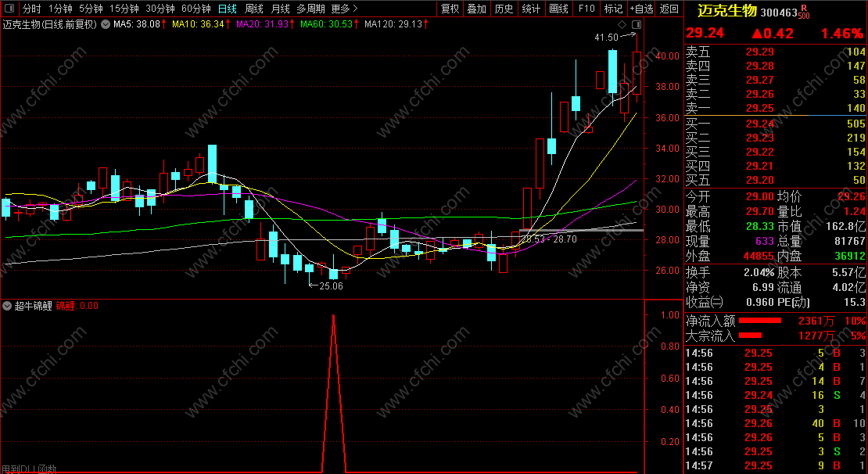Click the stock code 300463
Screen dimensions: 868x474
[780, 13]
